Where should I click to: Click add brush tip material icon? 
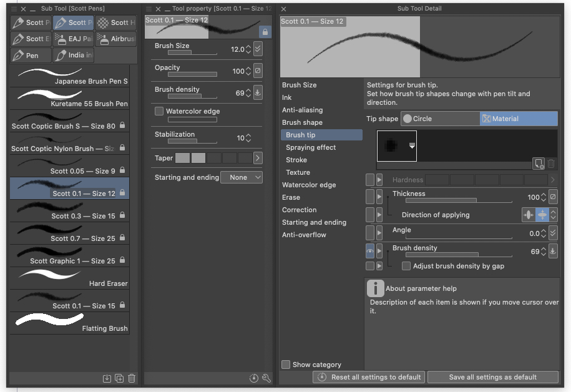pos(539,164)
